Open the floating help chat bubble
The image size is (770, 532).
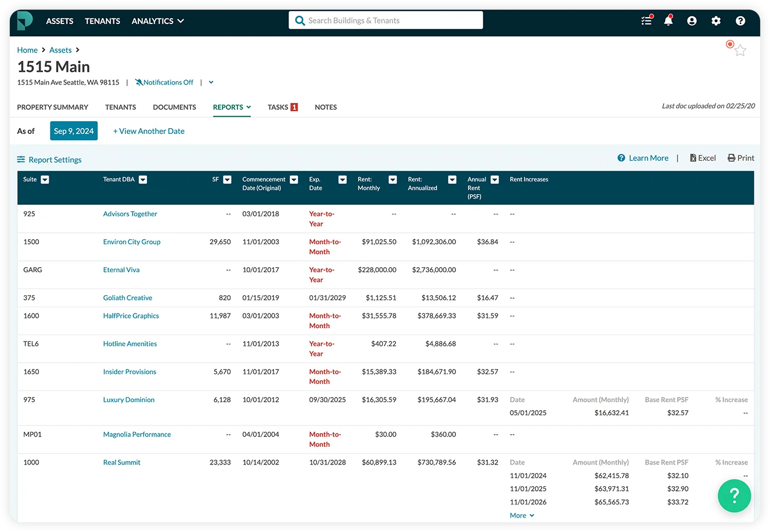coord(734,495)
